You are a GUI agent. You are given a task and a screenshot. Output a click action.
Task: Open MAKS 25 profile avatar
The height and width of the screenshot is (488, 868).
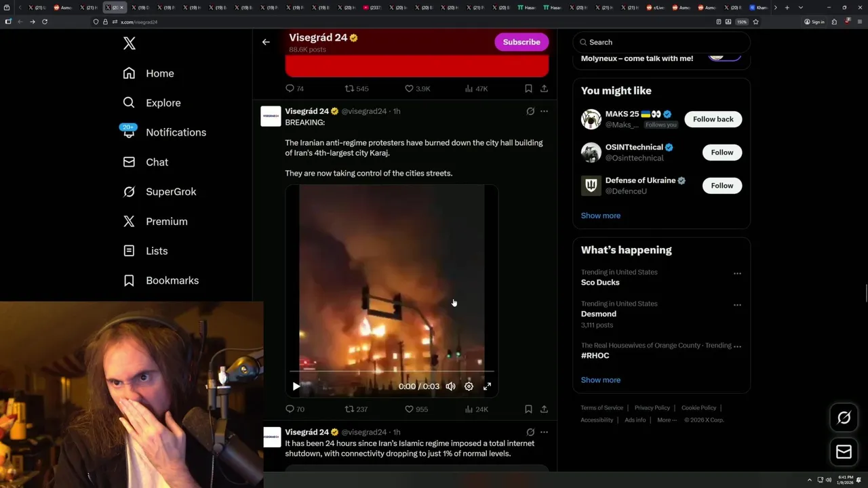591,119
